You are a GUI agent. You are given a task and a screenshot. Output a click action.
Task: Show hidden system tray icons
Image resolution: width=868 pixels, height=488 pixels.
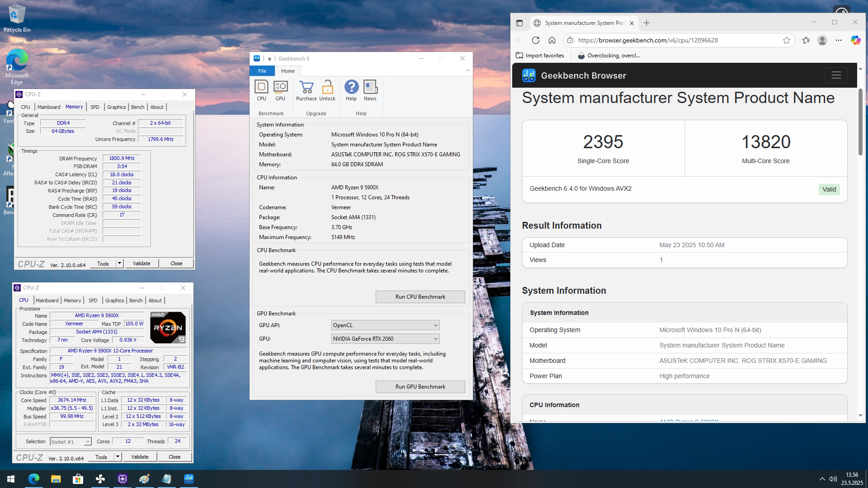click(x=822, y=479)
